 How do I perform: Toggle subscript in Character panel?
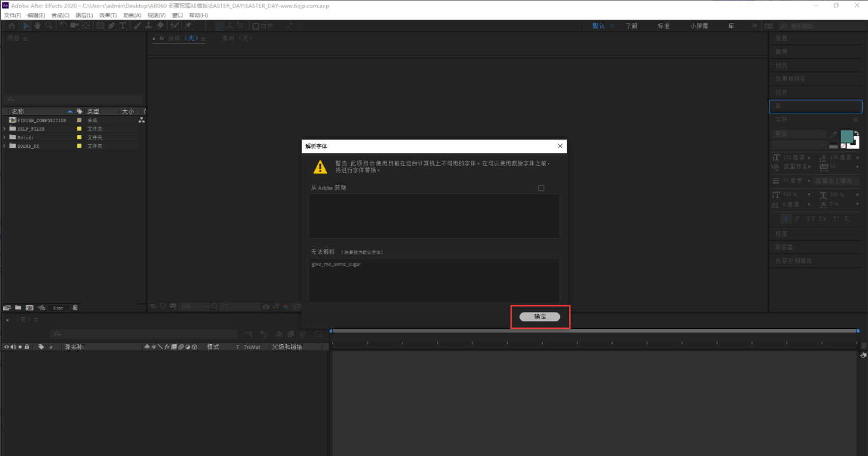coord(847,219)
